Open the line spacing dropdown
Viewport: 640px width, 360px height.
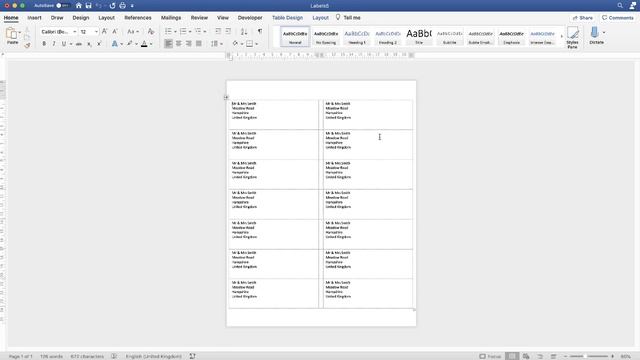[216, 44]
